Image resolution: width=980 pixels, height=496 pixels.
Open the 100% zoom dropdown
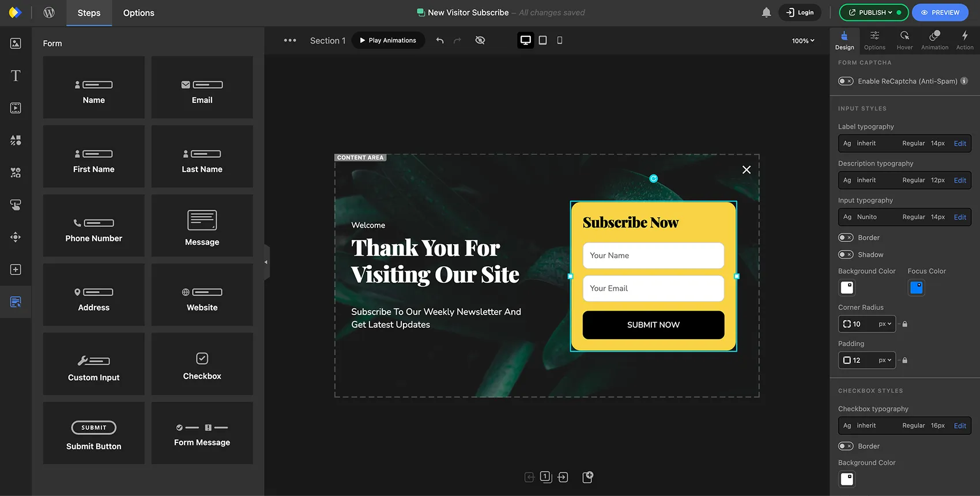click(x=803, y=41)
